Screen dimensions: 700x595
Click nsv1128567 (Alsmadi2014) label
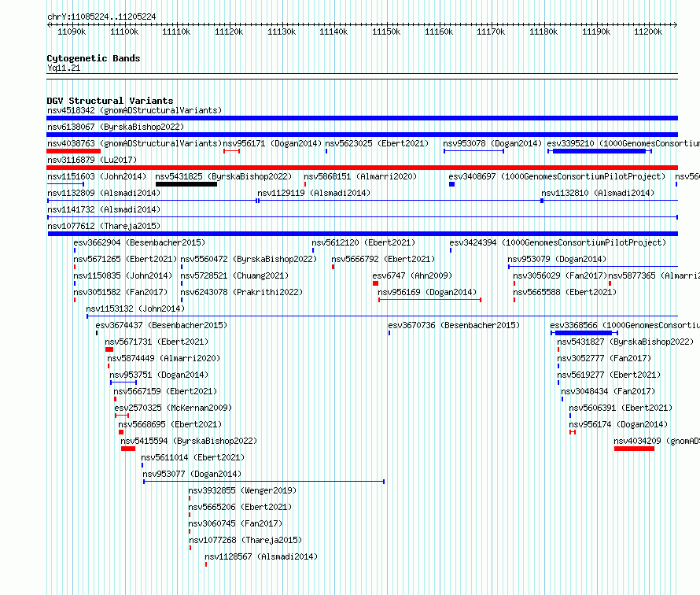(x=261, y=556)
